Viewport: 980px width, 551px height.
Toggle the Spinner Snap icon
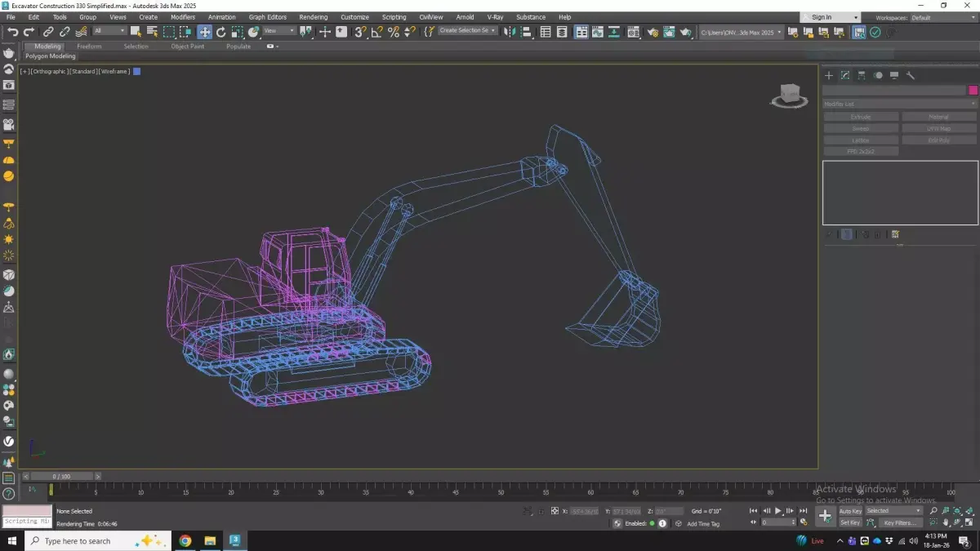coord(409,32)
